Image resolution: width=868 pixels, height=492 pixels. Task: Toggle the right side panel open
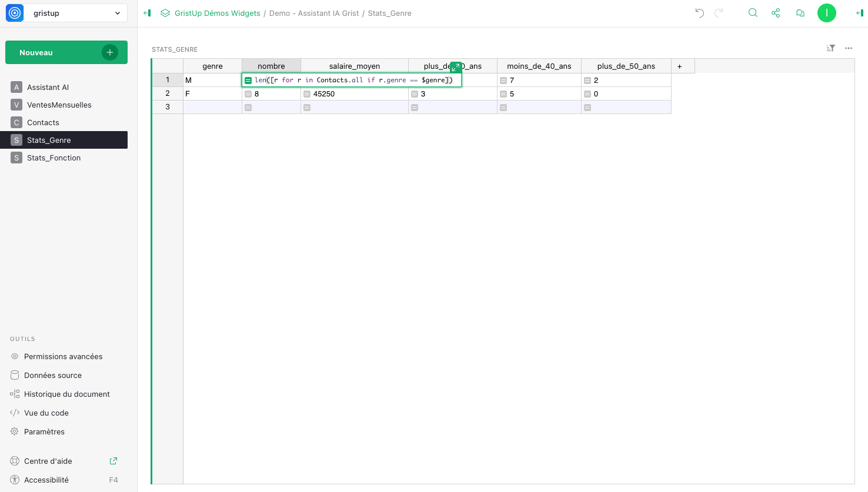point(859,13)
